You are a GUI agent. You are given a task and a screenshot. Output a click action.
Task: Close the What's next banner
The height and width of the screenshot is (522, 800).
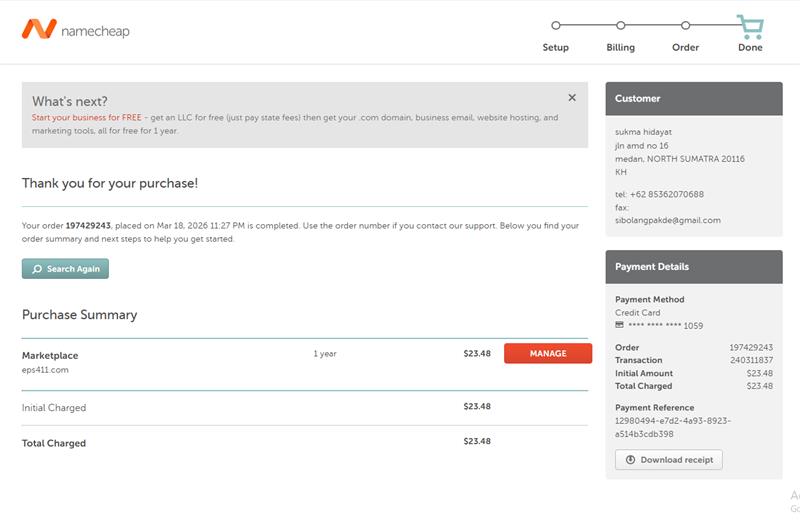click(x=572, y=98)
